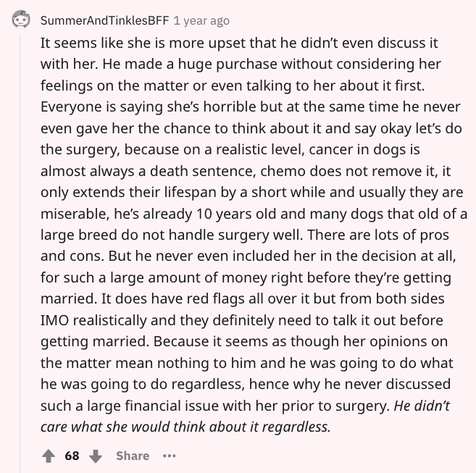
Task: Downvote the comment with the down arrow
Action: point(95,456)
